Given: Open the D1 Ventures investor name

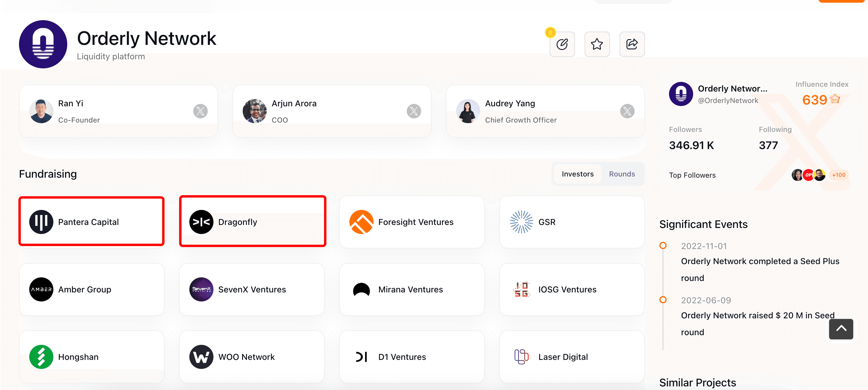Looking at the screenshot, I should pyautogui.click(x=402, y=357).
